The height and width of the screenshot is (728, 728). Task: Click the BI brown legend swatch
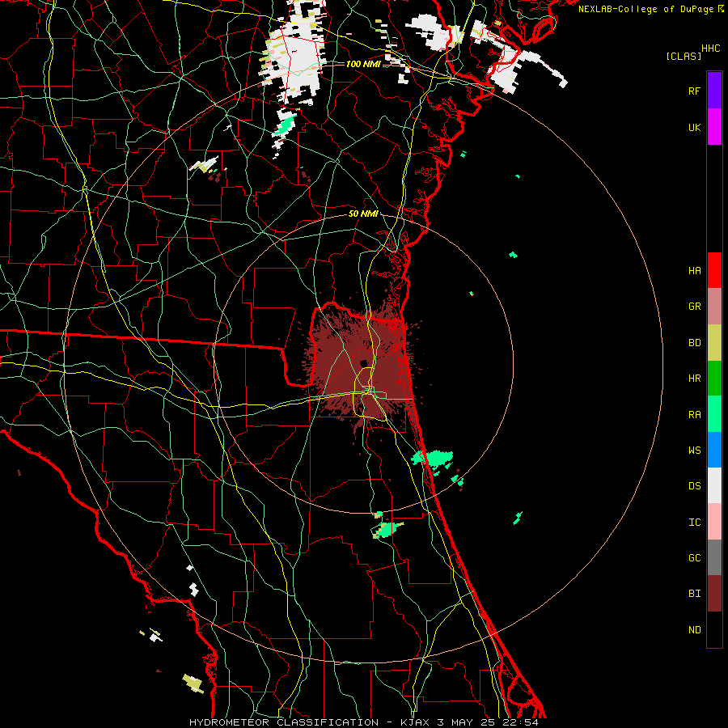[x=714, y=594]
